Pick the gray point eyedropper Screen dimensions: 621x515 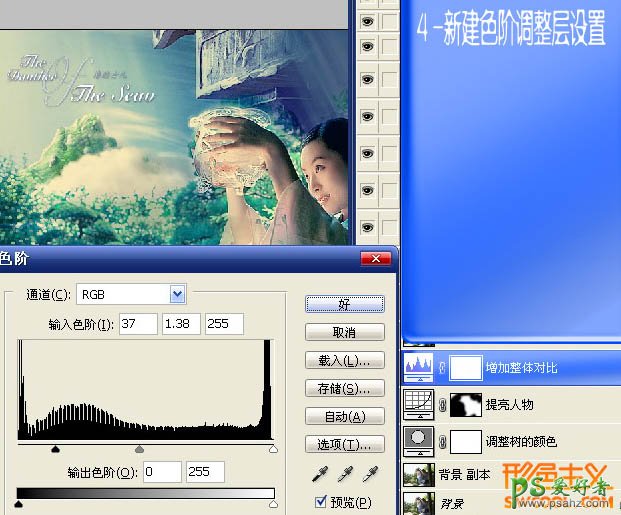(345, 473)
